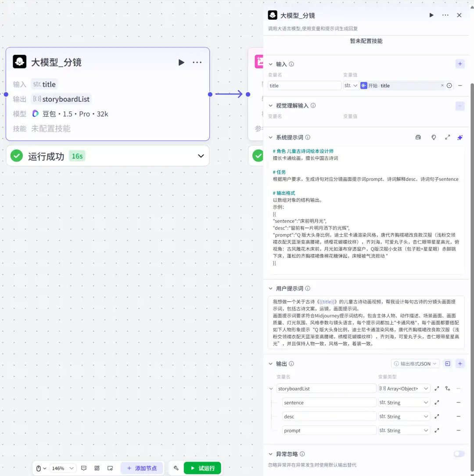Image resolution: width=474 pixels, height=476 pixels.
Task: Click info icon beside 视觉理解输入
Action: click(313, 106)
